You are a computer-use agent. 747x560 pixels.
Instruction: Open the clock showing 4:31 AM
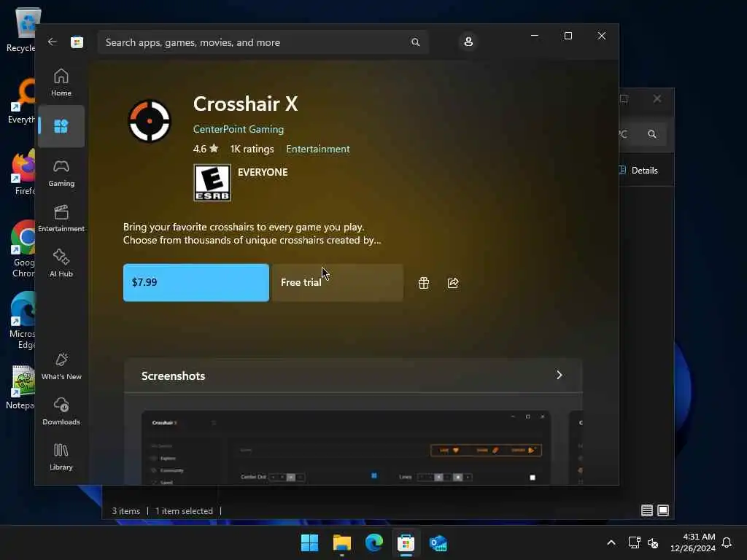693,542
